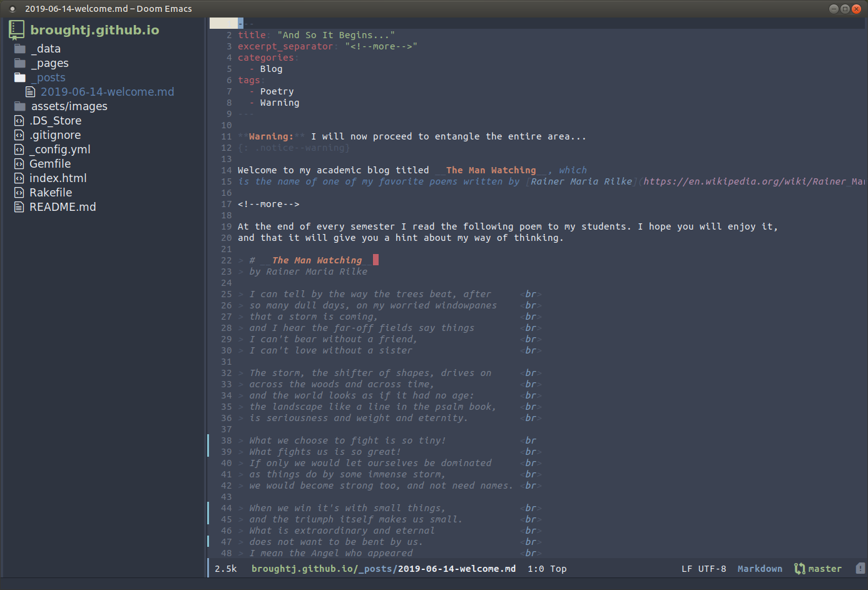Image resolution: width=868 pixels, height=590 pixels.
Task: Click the Markdown major mode indicator
Action: point(760,569)
